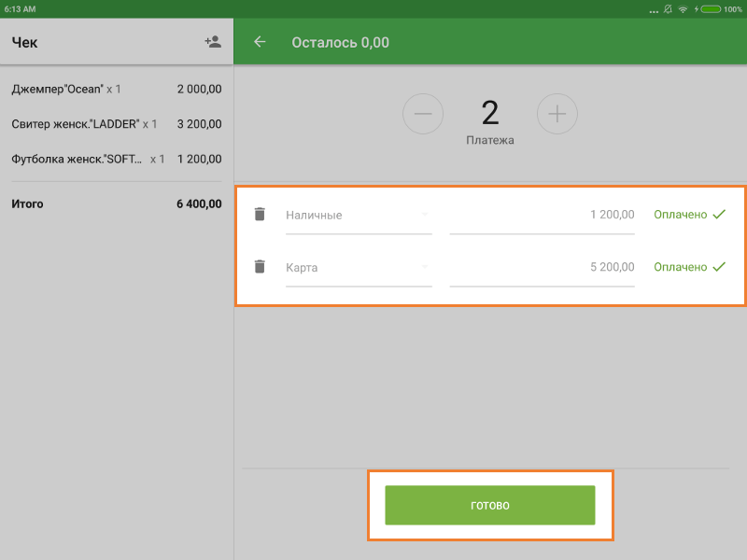Image resolution: width=747 pixels, height=560 pixels.
Task: Increase the number of payments with the plus button
Action: (557, 114)
